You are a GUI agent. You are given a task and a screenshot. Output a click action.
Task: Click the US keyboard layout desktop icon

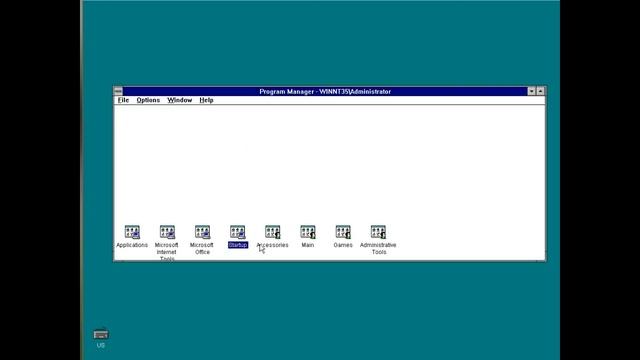coord(101,335)
